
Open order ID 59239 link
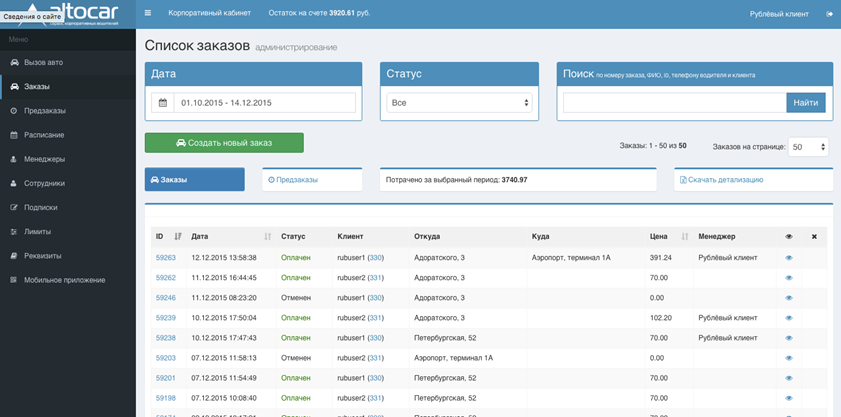pyautogui.click(x=166, y=318)
